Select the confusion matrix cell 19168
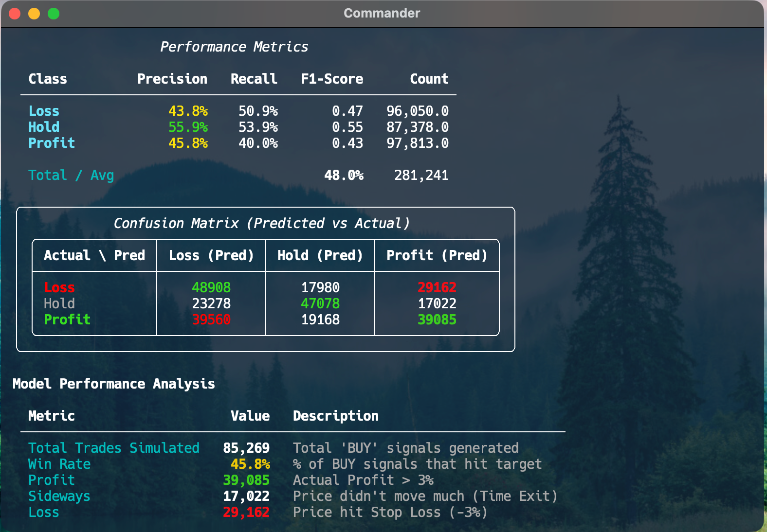This screenshot has width=767, height=532. tap(320, 319)
